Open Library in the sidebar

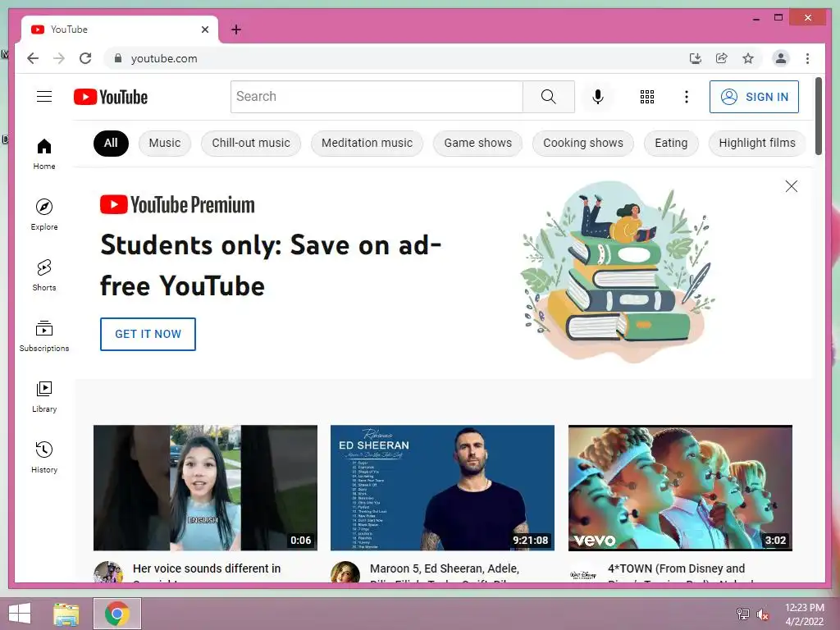(44, 396)
